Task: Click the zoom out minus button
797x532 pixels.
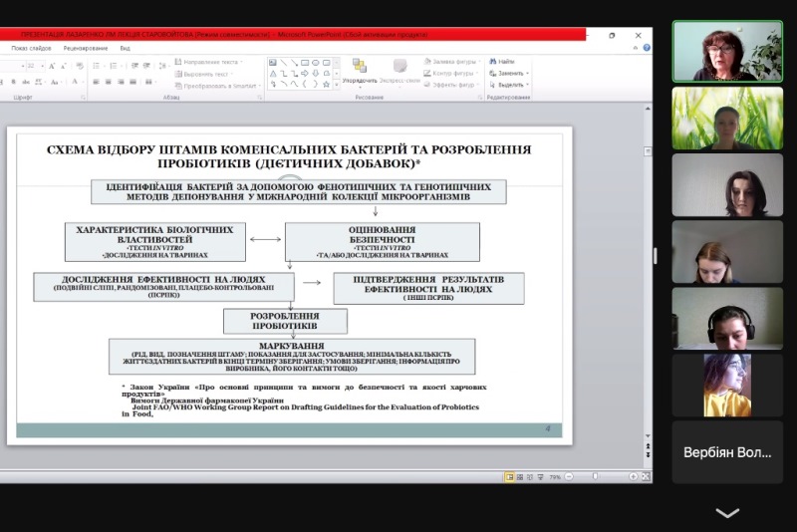Action: 569,477
